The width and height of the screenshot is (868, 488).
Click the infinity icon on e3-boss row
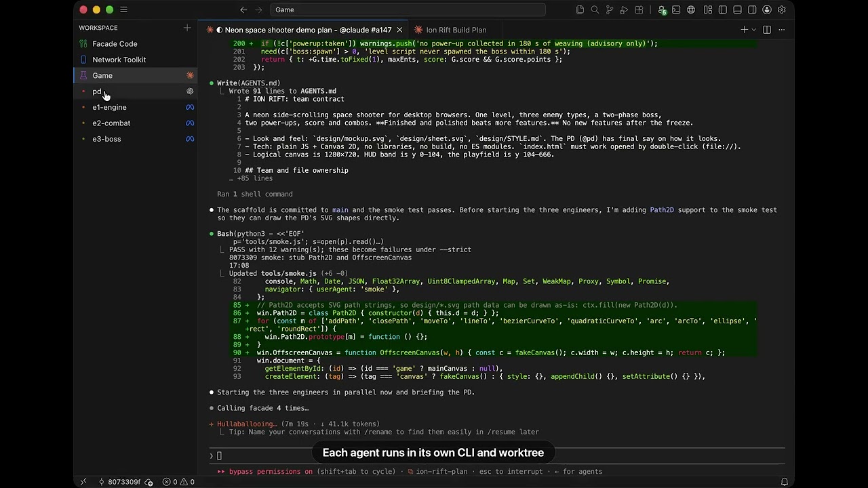pos(190,139)
